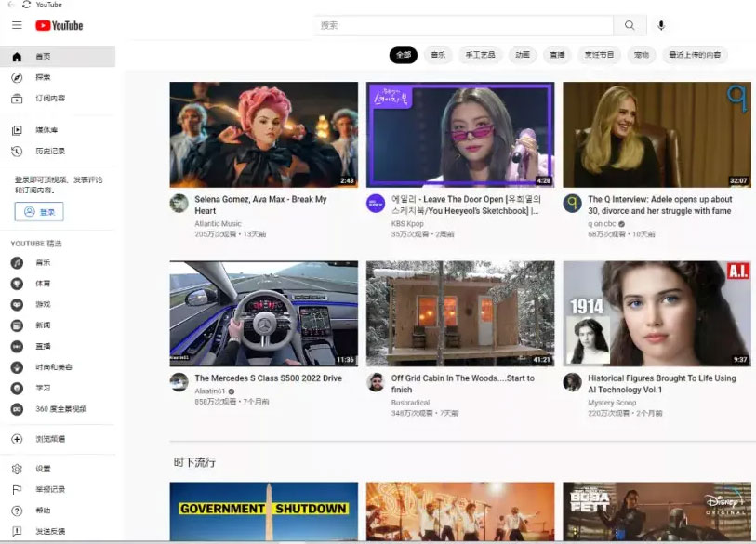Open Government Shutdown trending thumbnail
This screenshot has width=756, height=544.
pyautogui.click(x=264, y=511)
